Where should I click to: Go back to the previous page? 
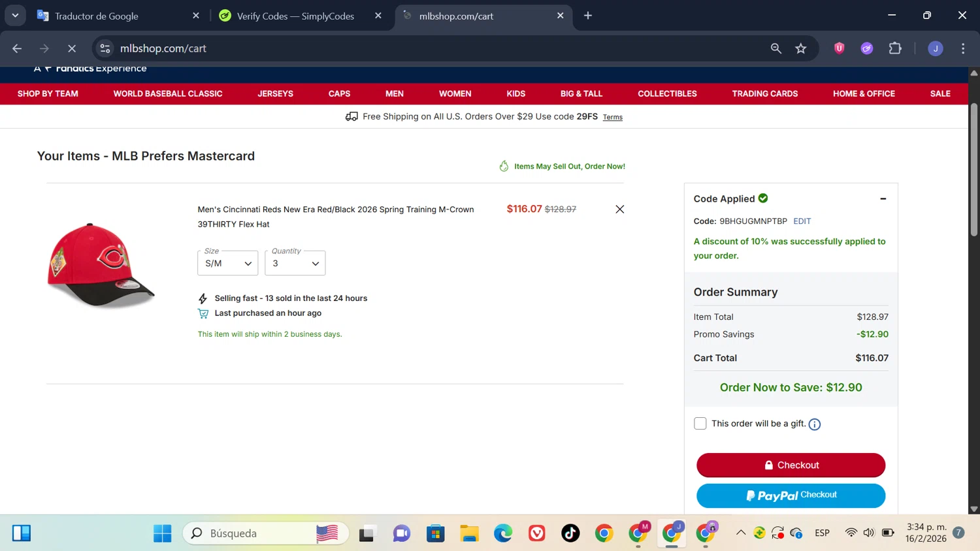click(x=17, y=48)
